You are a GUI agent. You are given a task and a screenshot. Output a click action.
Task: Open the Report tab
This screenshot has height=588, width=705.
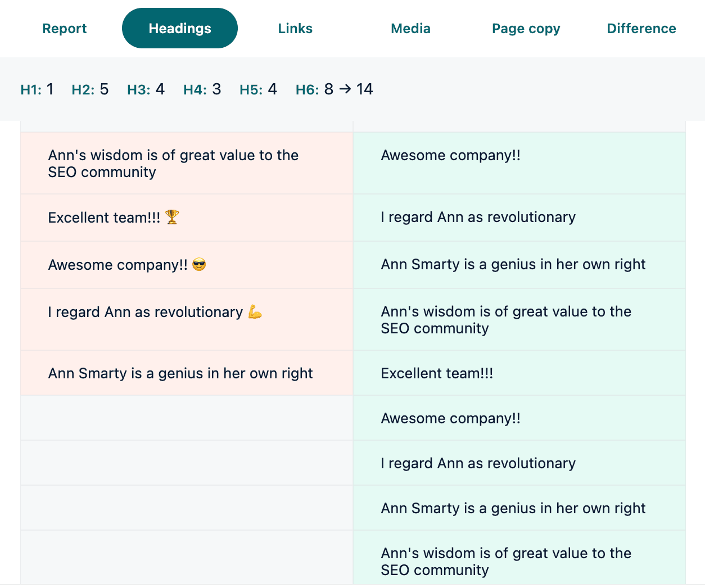(x=64, y=29)
